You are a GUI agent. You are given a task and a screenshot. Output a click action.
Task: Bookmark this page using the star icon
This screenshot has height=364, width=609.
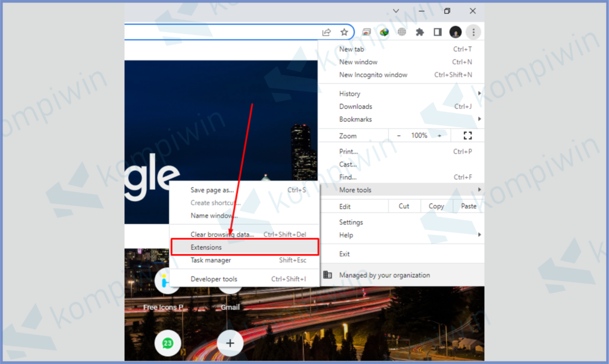[x=344, y=32]
